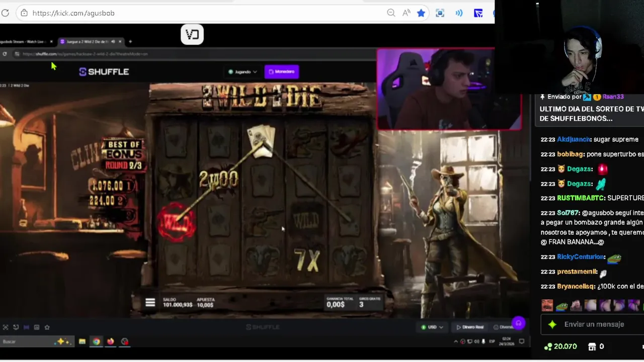
Task: Click the refresh game icon under the game
Action: [16, 327]
